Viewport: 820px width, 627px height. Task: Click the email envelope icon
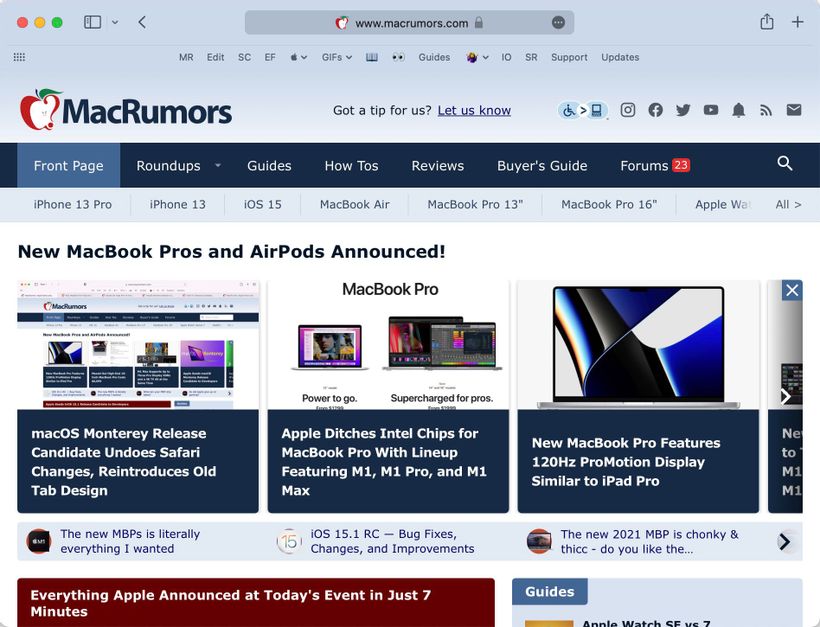coord(794,110)
